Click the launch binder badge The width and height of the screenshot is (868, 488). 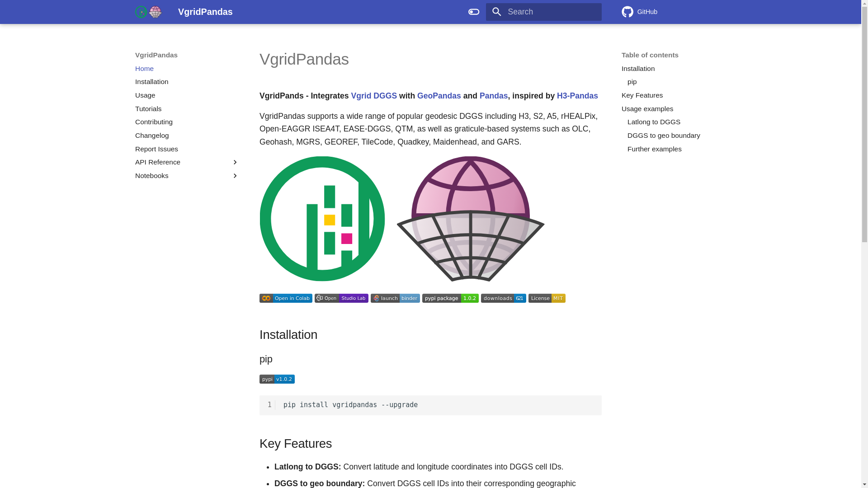click(x=395, y=298)
